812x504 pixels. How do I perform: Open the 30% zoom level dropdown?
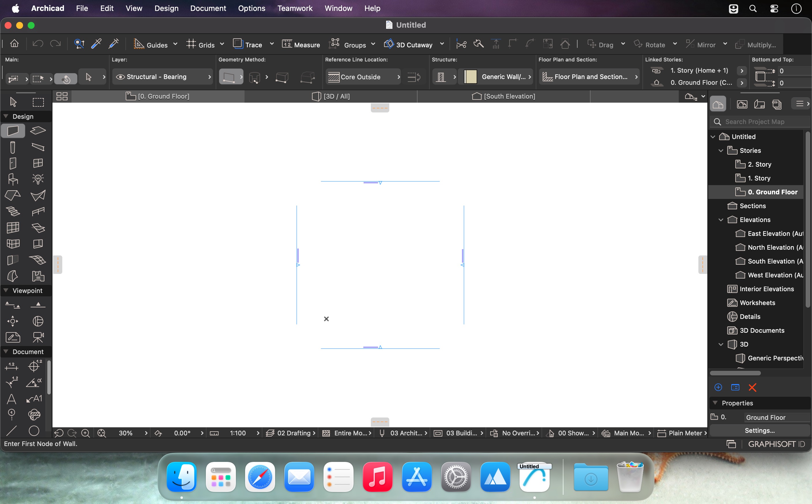click(133, 433)
